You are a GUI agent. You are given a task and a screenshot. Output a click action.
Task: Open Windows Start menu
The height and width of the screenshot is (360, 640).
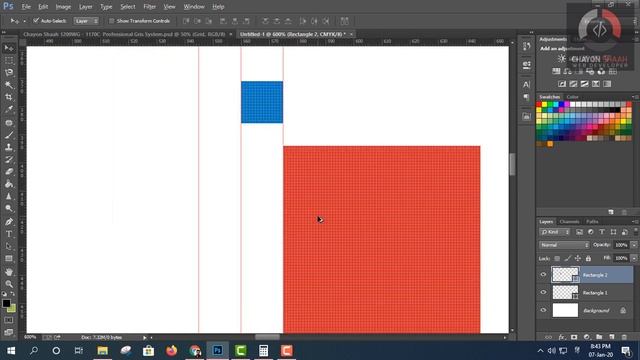click(x=11, y=351)
